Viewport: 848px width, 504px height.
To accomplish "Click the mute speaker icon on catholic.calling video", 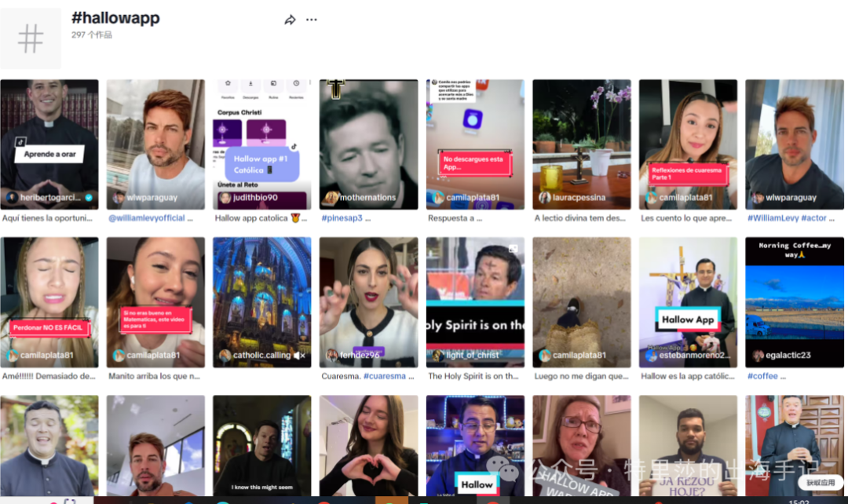I will [299, 356].
